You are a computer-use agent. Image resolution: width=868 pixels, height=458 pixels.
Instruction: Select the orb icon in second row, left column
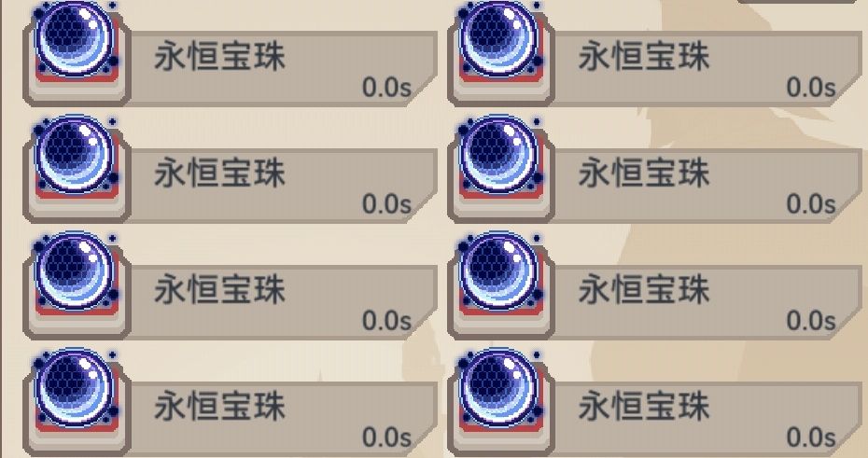tap(76, 156)
